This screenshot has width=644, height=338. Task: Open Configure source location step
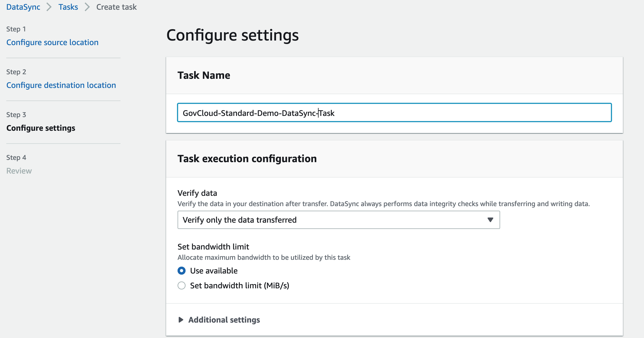pyautogui.click(x=52, y=42)
